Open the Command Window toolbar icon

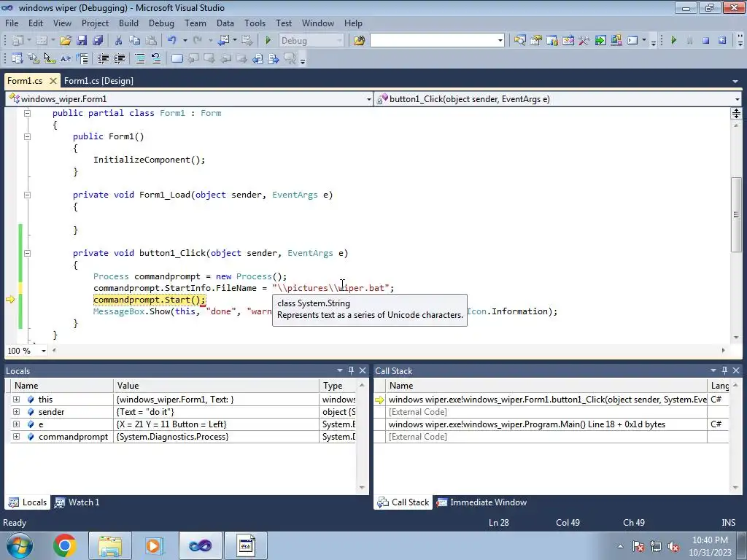(x=632, y=41)
